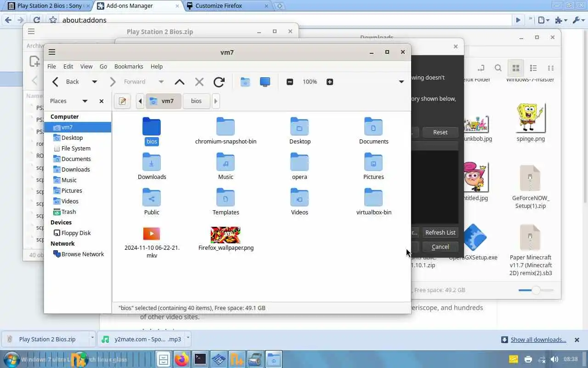The height and width of the screenshot is (368, 588).
Task: Toggle the location text entry pencil icon
Action: (122, 101)
